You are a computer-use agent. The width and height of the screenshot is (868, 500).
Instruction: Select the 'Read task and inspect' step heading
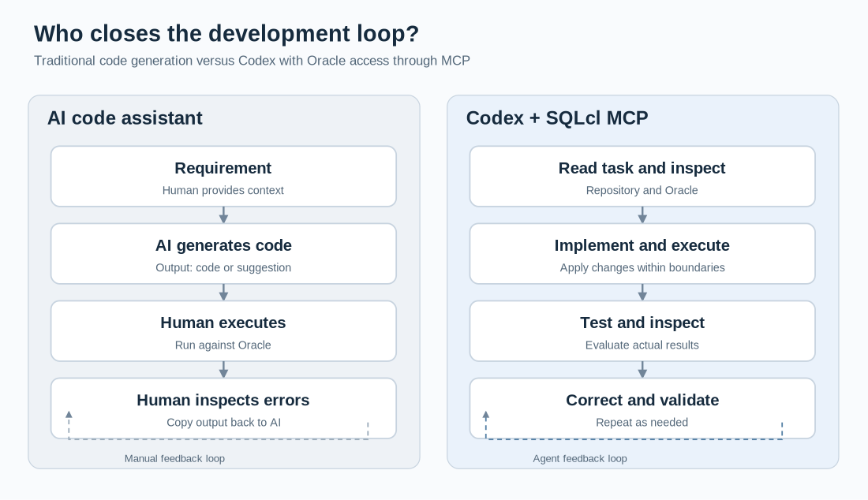[642, 168]
